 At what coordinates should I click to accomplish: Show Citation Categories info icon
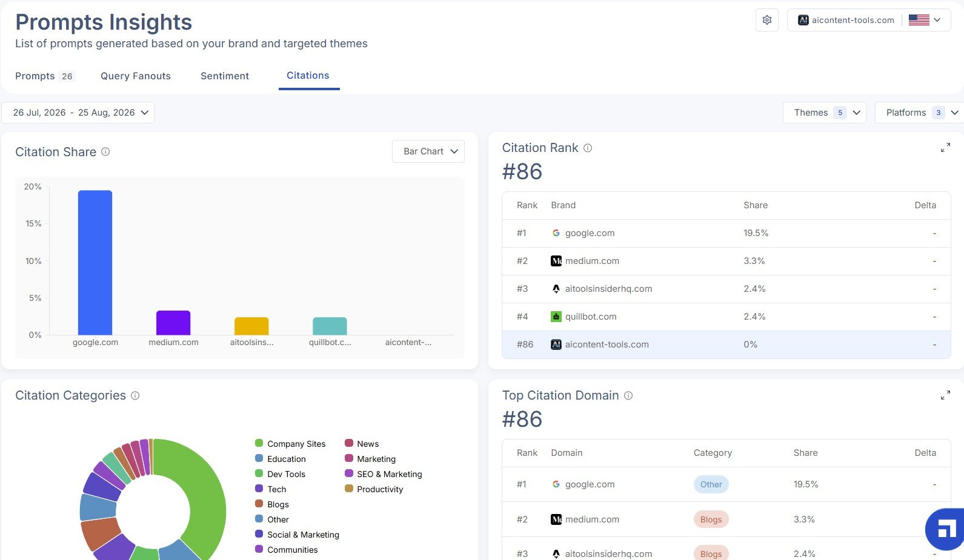[x=135, y=395]
